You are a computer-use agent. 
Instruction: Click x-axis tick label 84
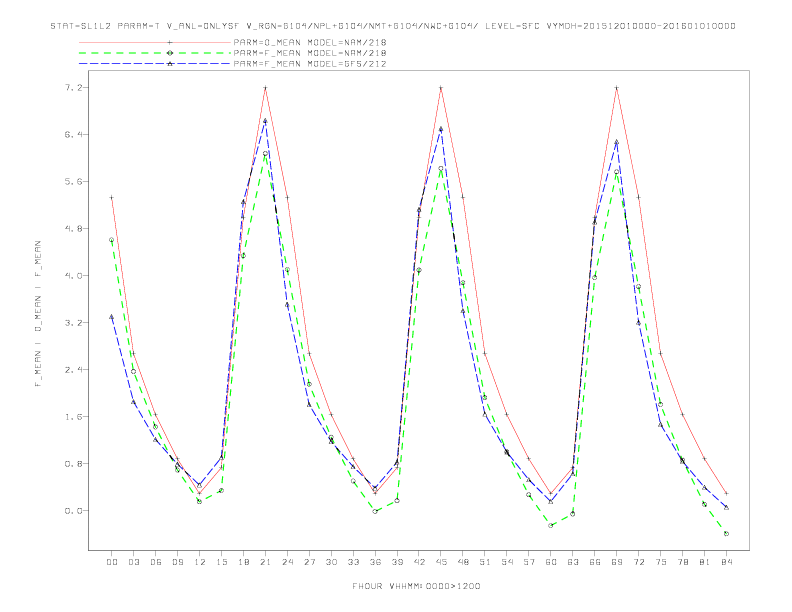727,562
